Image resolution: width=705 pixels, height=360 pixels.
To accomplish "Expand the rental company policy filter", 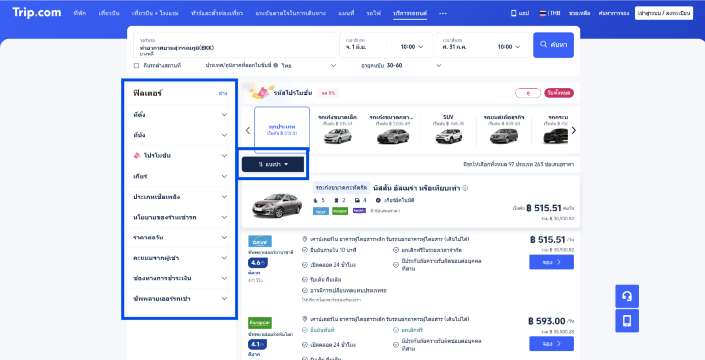I will click(x=180, y=217).
